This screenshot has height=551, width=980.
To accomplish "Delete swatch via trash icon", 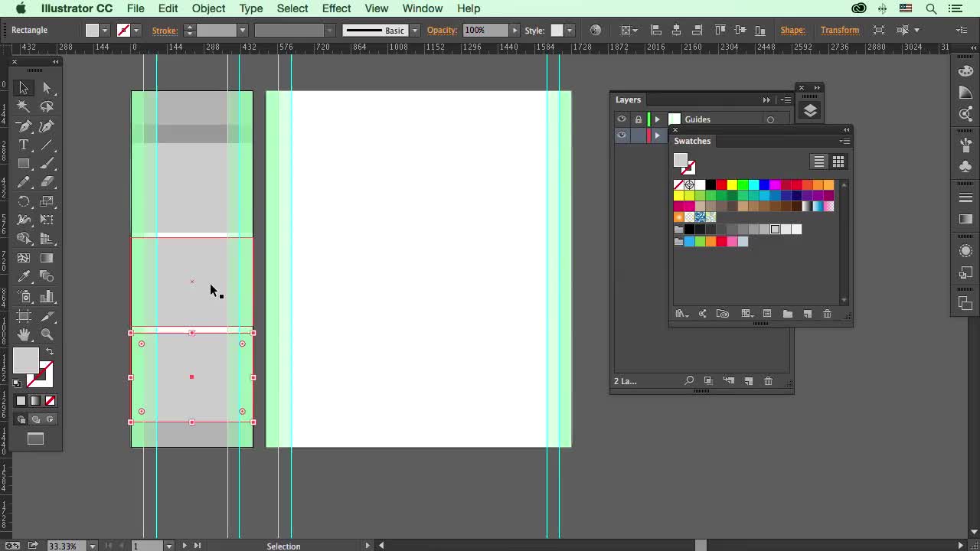I will point(827,314).
